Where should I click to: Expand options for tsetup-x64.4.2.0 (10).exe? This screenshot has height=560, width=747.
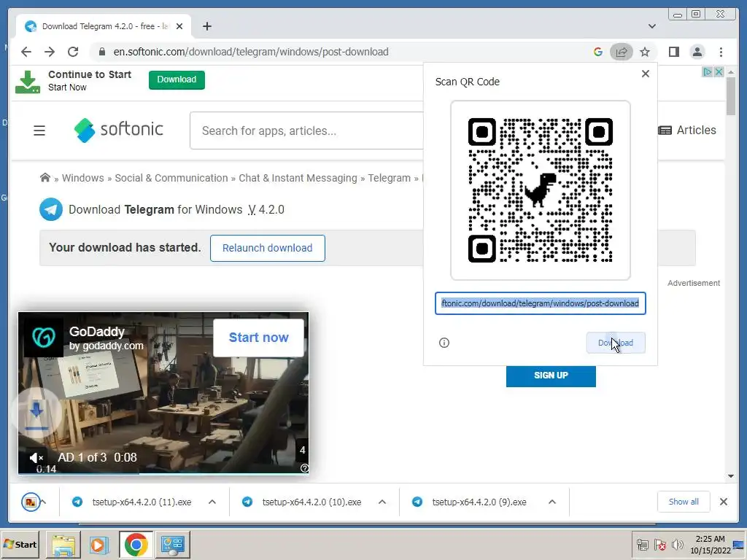[382, 502]
